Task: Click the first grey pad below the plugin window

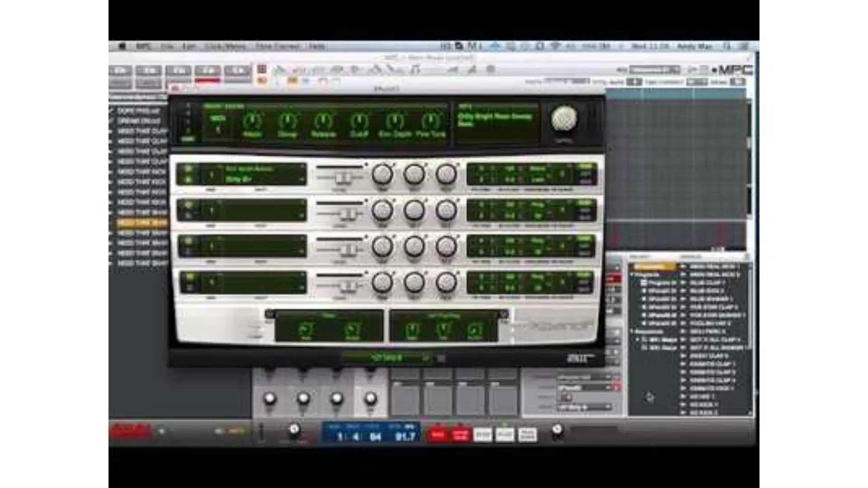Action: [x=405, y=398]
